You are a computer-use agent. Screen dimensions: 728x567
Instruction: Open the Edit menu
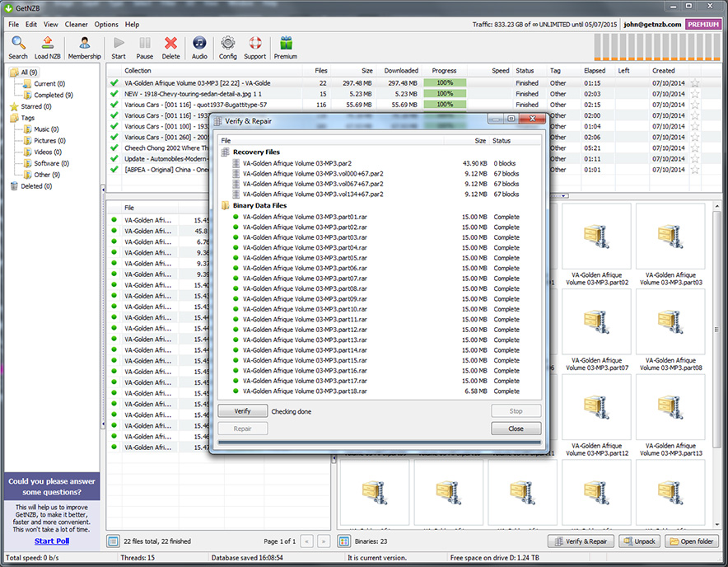(31, 24)
